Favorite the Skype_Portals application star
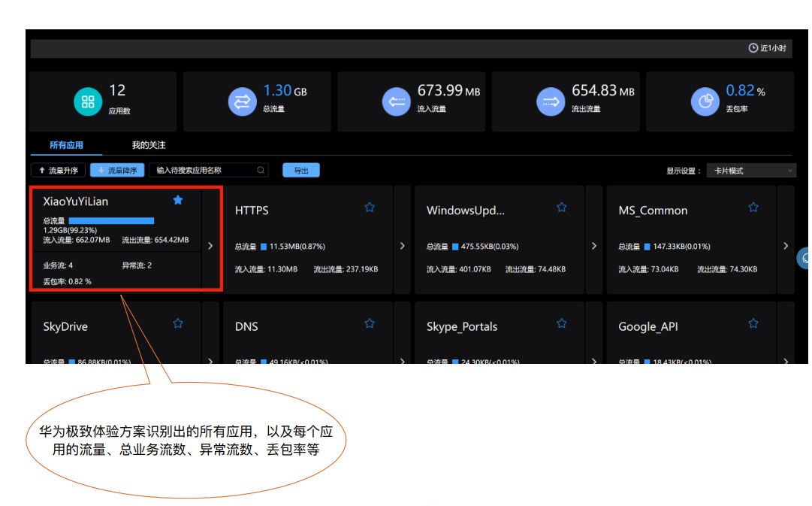This screenshot has width=812, height=506. point(561,323)
